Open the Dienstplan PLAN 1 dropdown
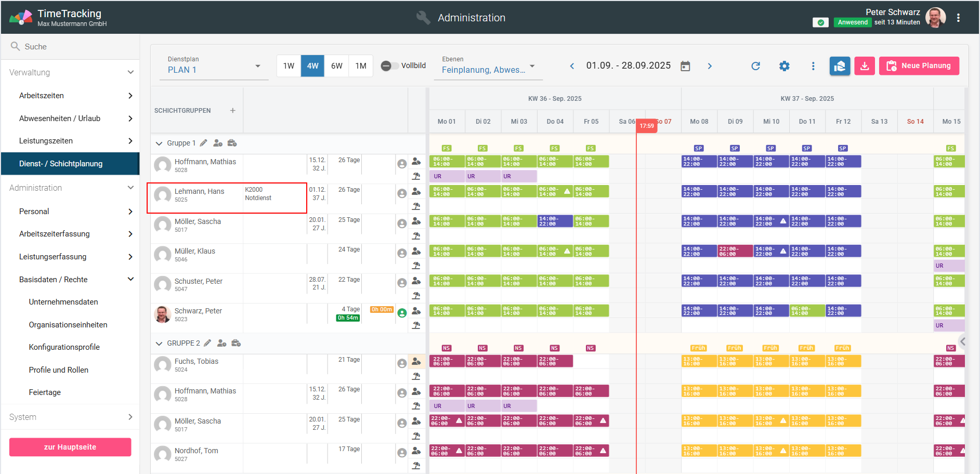Viewport: 980px width, 474px height. (x=214, y=66)
